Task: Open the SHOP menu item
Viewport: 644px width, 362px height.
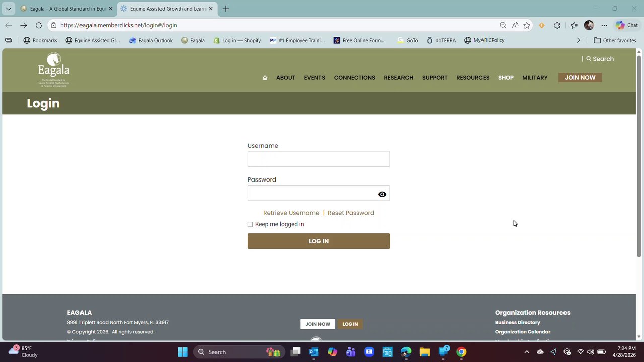Action: pos(506,78)
